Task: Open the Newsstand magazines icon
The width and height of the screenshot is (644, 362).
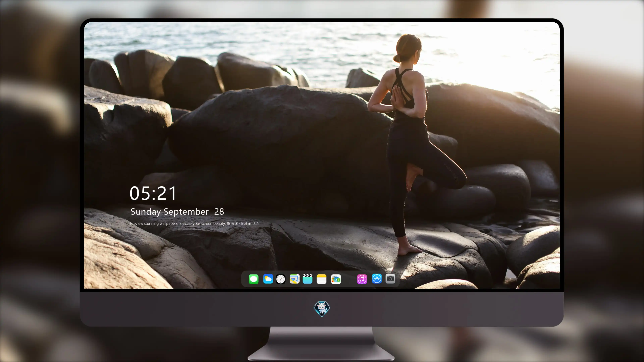Action: 336,279
